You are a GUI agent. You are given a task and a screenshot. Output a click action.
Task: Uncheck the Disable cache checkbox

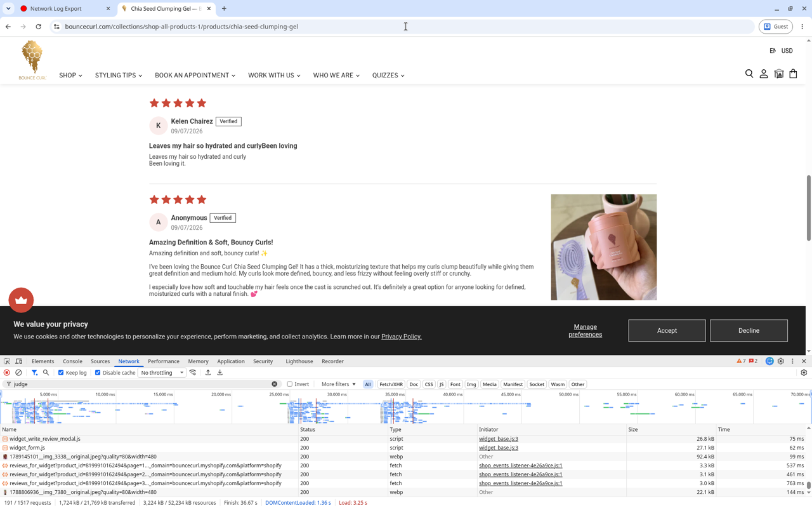click(x=98, y=373)
